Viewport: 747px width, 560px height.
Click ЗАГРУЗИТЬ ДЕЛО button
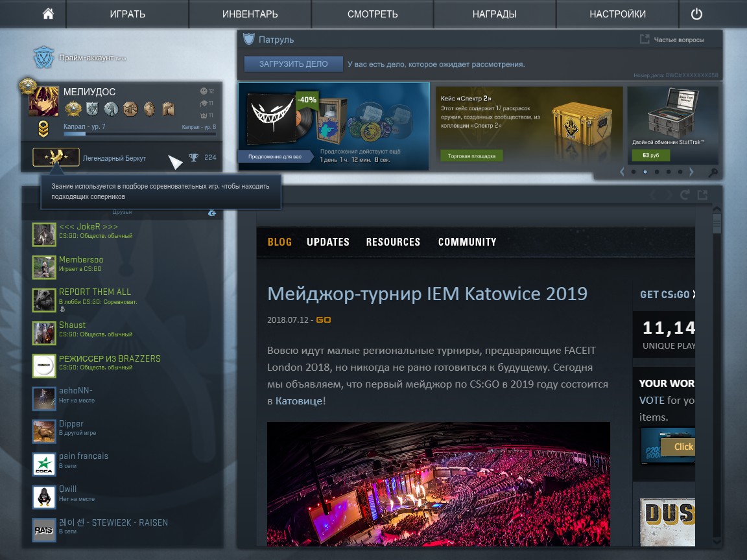pos(294,64)
